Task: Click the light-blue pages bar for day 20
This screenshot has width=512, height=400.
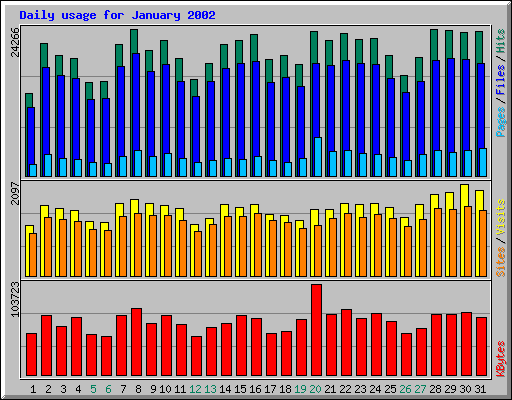Action: pos(318,157)
